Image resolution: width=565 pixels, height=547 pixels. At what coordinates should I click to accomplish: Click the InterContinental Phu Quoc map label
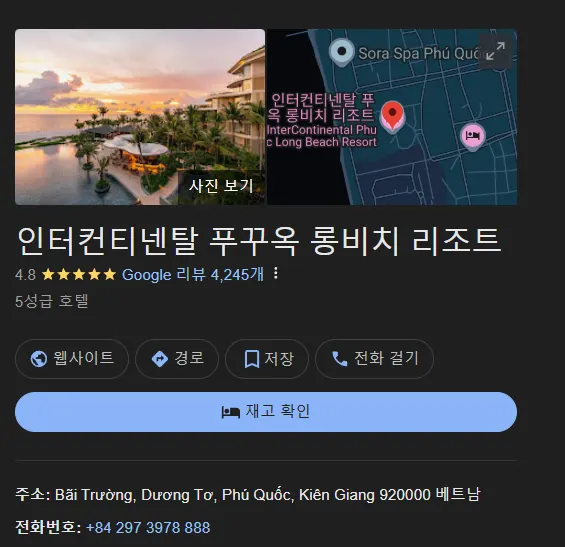point(322,136)
